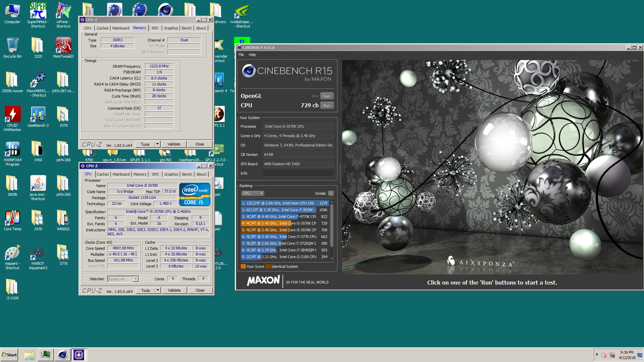Launch CPUID HWMonitor from the desktop

tap(12, 119)
